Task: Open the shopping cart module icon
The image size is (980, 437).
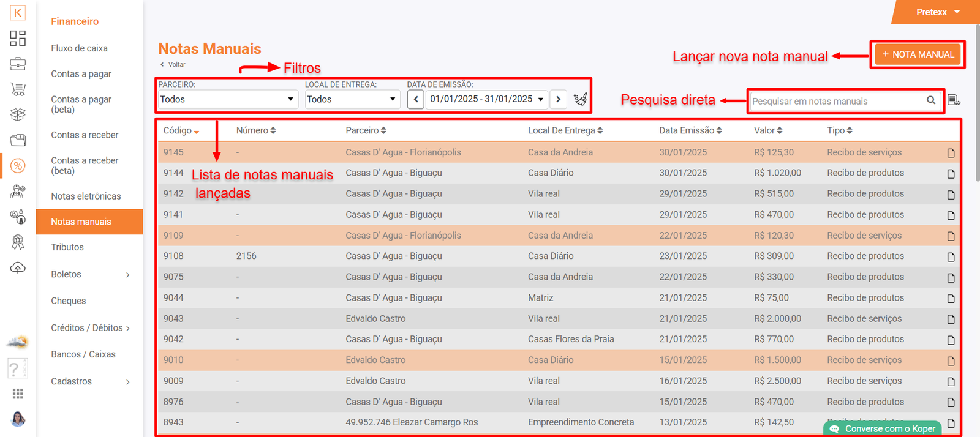Action: 18,89
